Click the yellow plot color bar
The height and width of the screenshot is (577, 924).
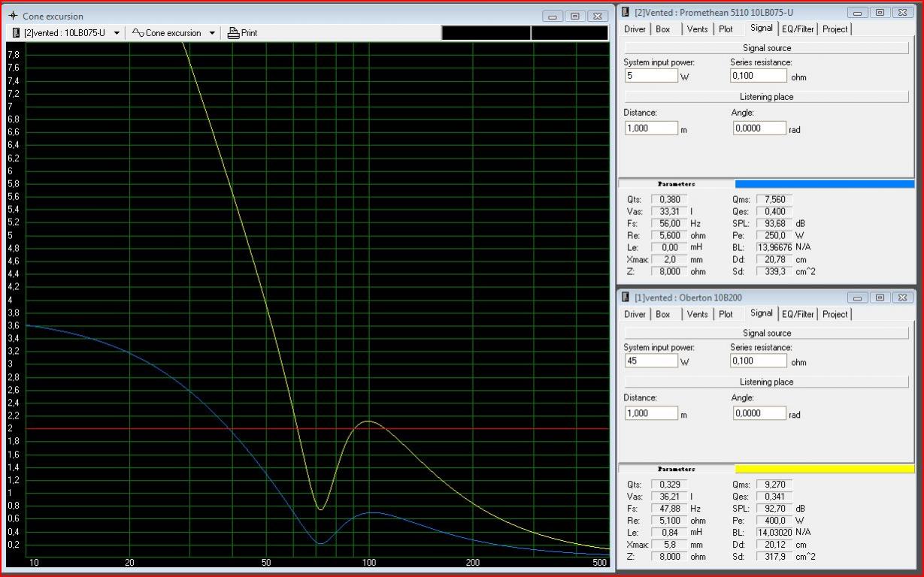[x=824, y=469]
